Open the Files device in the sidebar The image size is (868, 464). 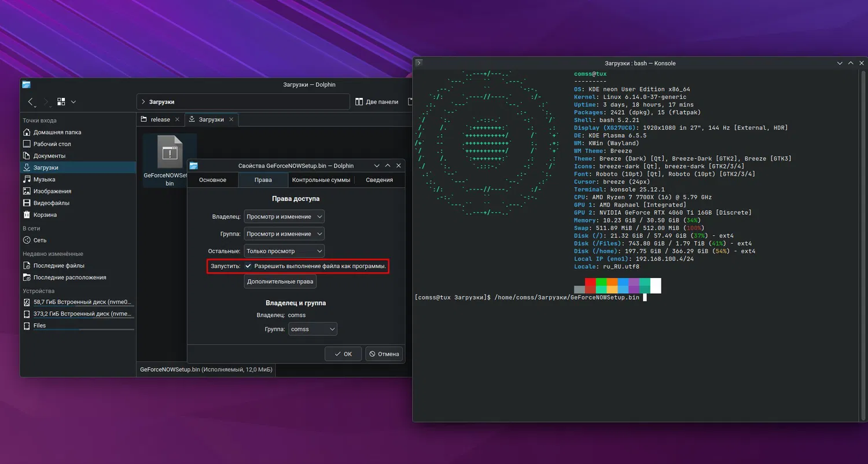[78, 326]
